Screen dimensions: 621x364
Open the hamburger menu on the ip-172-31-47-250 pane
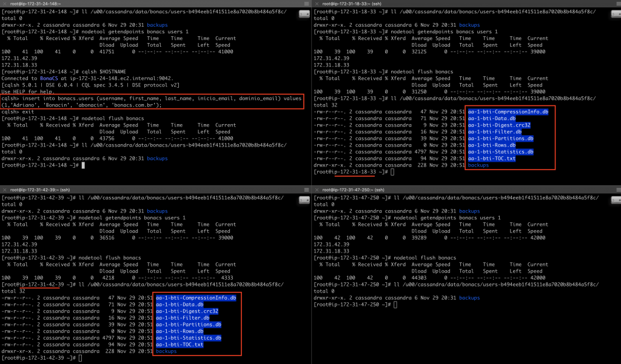coord(617,190)
